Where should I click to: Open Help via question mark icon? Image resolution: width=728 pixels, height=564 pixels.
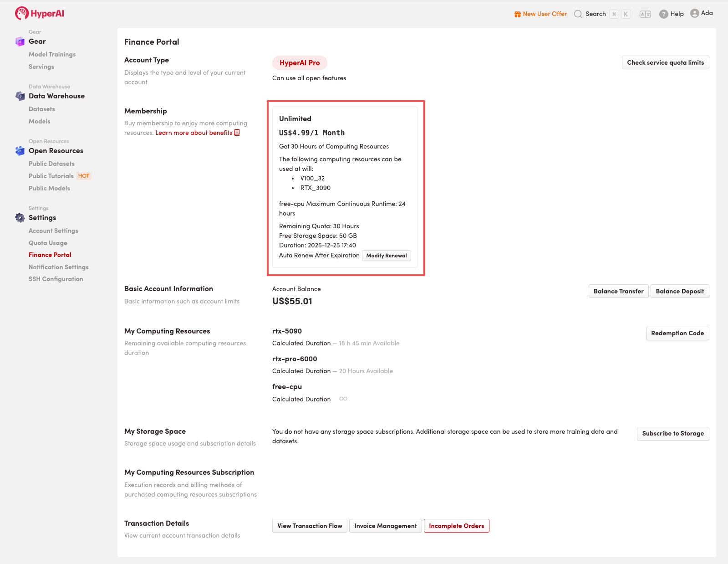pyautogui.click(x=663, y=14)
